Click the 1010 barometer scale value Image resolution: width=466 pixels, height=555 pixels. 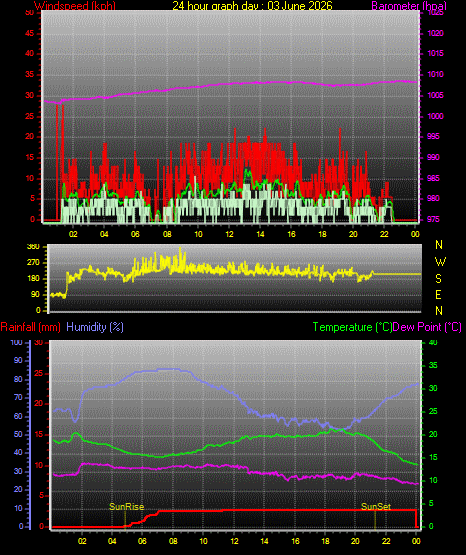pos(435,74)
